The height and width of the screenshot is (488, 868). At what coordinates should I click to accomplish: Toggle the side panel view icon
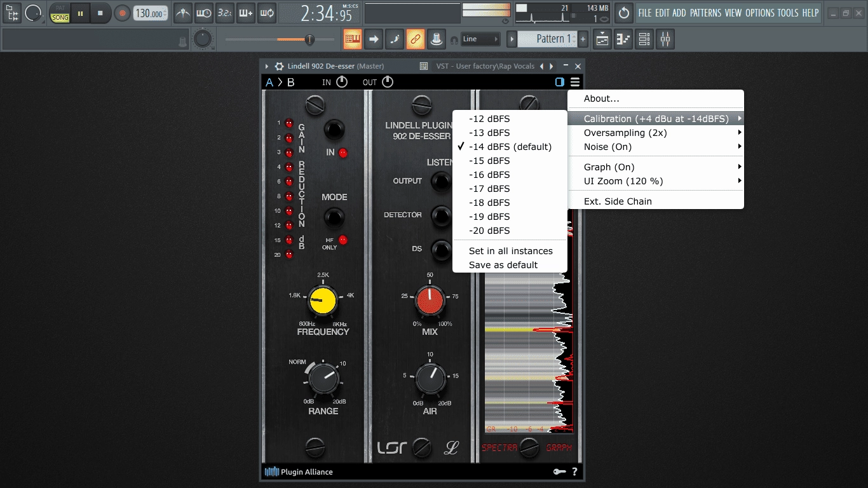coord(559,82)
